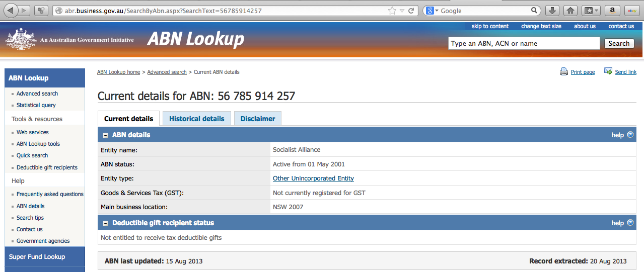Open the Other Unincorporated Entity link
The image size is (644, 272).
[313, 178]
